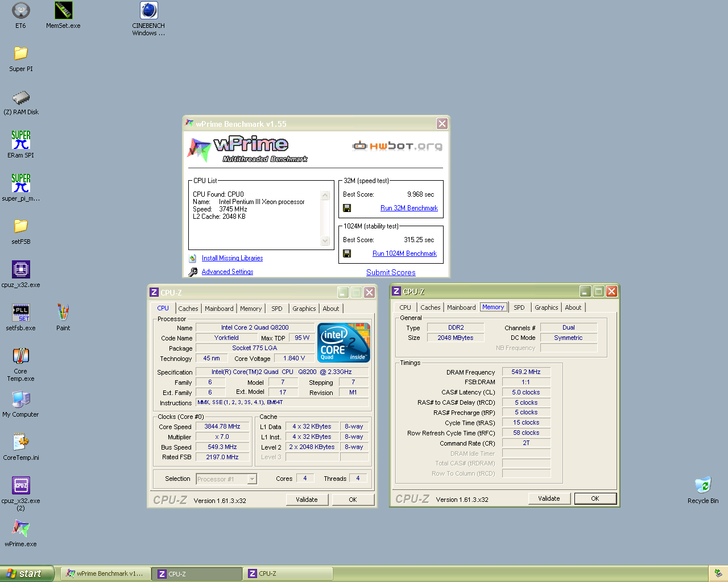
Task: Select the Core Temp.exe icon
Action: pos(21,364)
